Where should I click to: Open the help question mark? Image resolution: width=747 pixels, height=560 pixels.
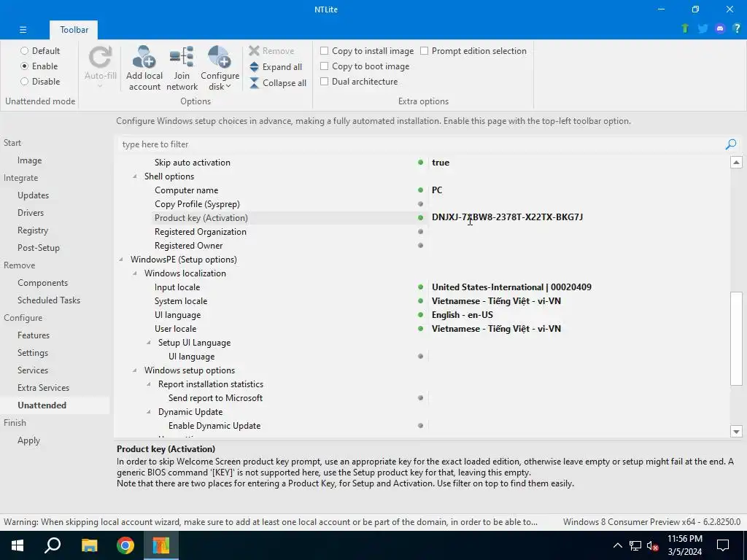pyautogui.click(x=737, y=28)
